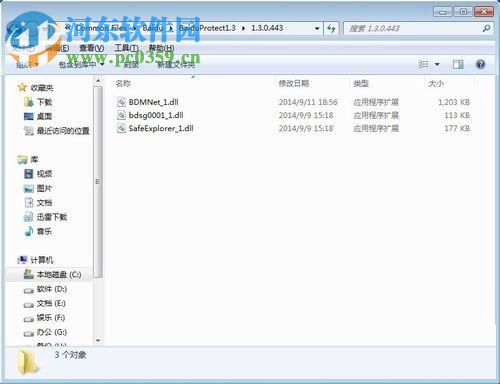Click the 文档 library icon

point(29,203)
